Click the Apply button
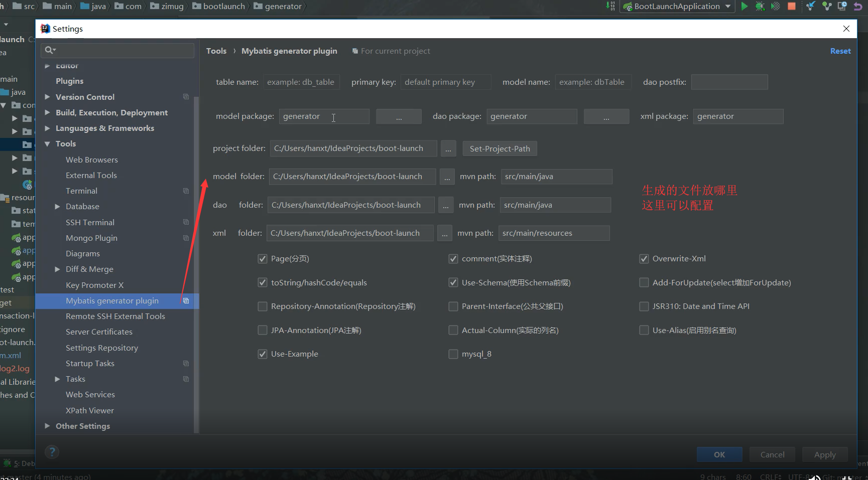This screenshot has height=480, width=868. (x=825, y=454)
